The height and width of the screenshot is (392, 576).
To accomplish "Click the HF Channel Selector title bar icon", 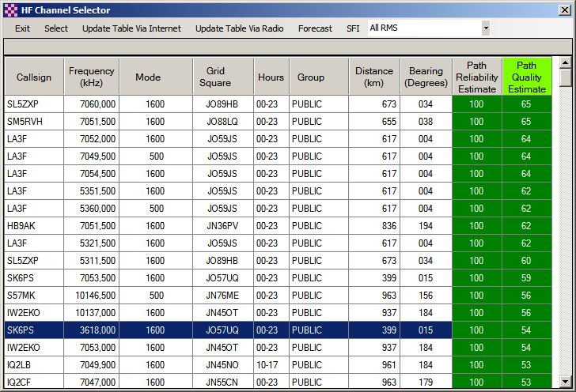I will click(9, 10).
